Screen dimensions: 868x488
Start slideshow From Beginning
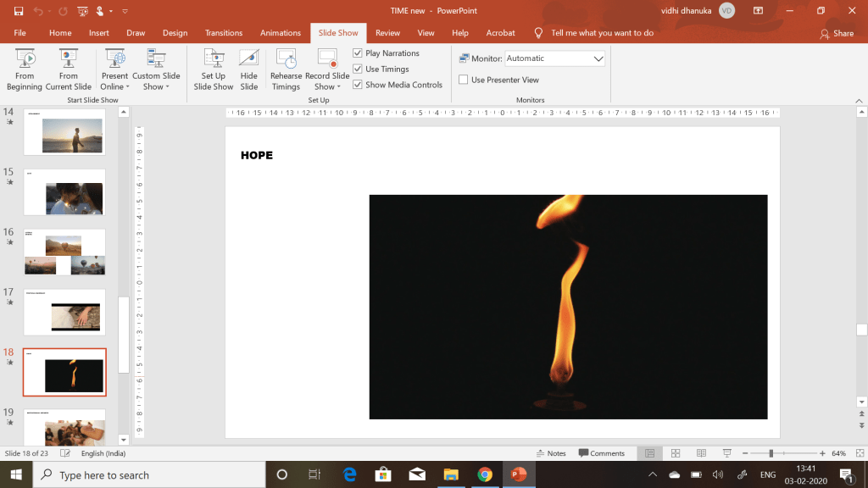[25, 69]
